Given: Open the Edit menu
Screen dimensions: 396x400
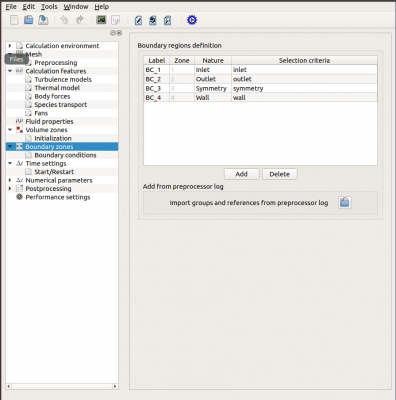Looking at the screenshot, I should (x=29, y=7).
